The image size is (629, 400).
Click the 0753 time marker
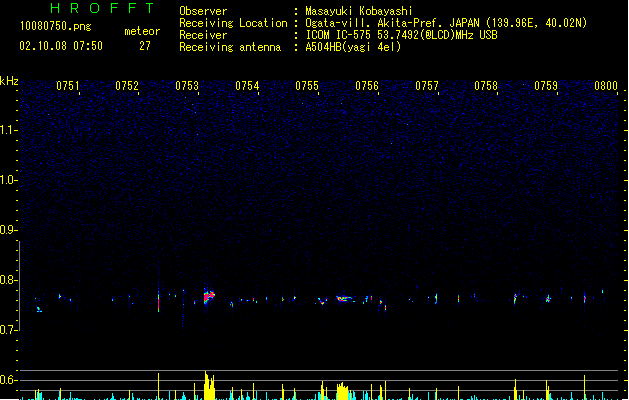(187, 86)
